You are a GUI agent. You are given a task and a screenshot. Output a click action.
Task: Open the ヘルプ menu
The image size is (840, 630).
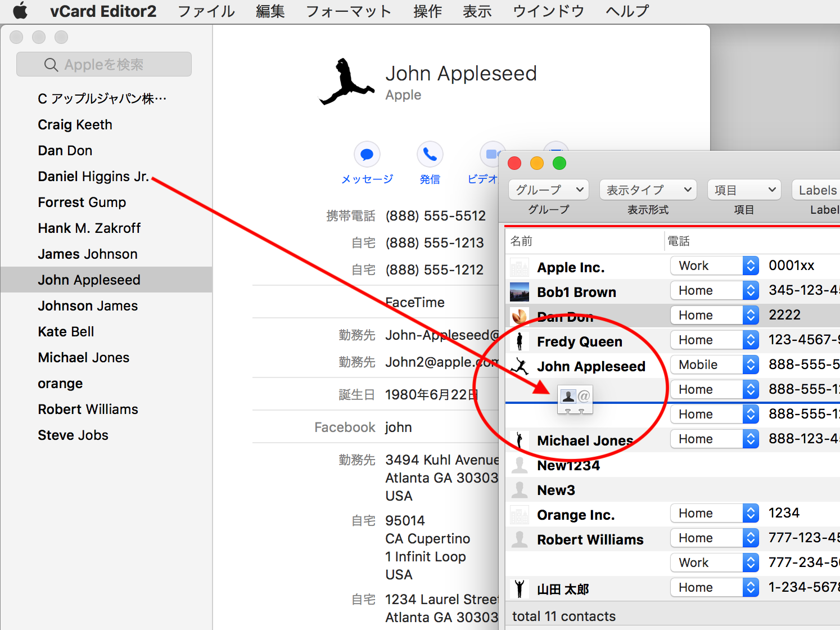[x=627, y=11]
